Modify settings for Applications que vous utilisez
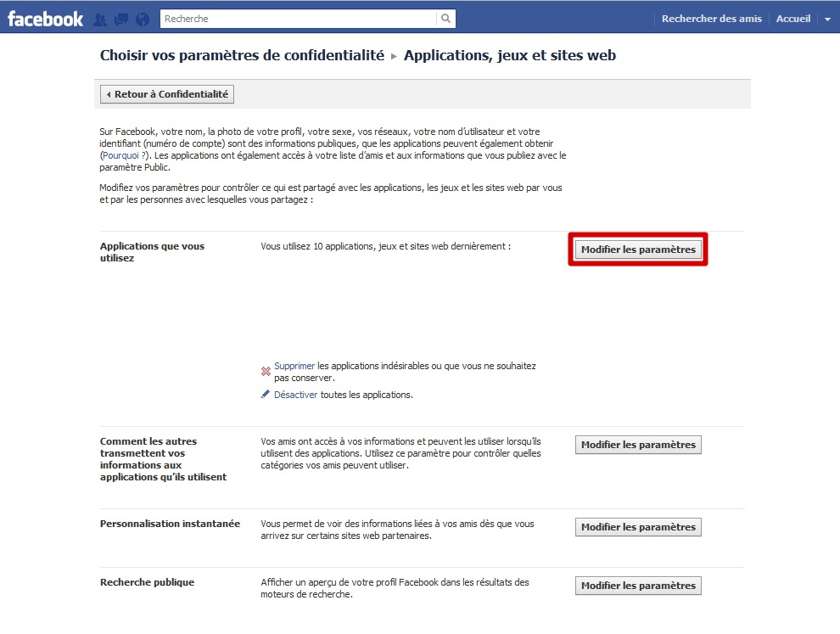Viewport: 840px width, 634px height. (638, 250)
